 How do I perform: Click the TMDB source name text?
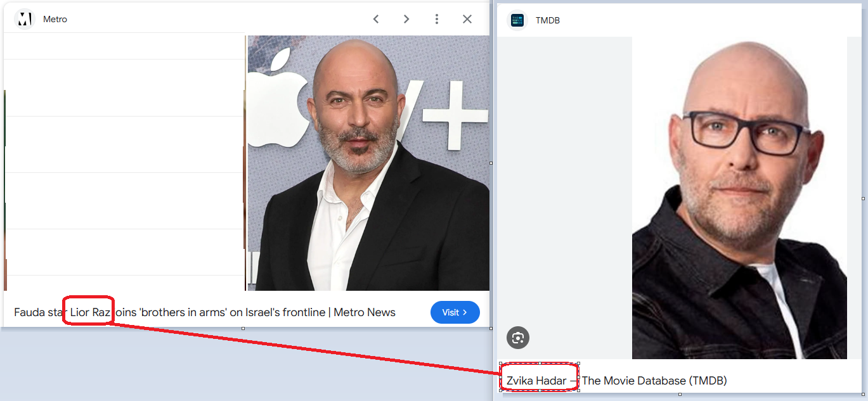click(548, 20)
